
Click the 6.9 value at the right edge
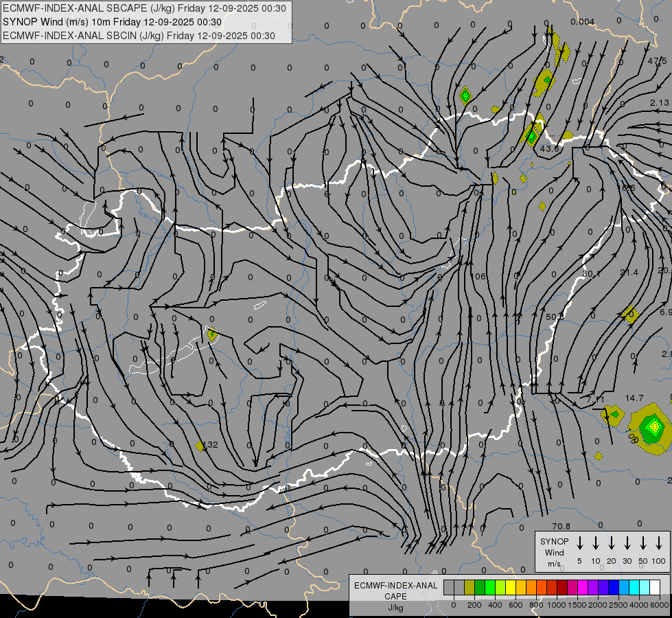666,312
